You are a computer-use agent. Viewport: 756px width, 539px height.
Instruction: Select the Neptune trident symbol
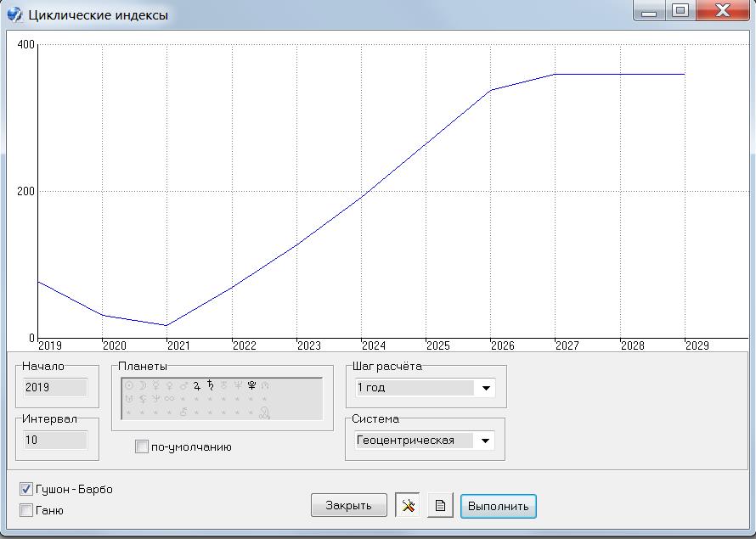tap(238, 386)
